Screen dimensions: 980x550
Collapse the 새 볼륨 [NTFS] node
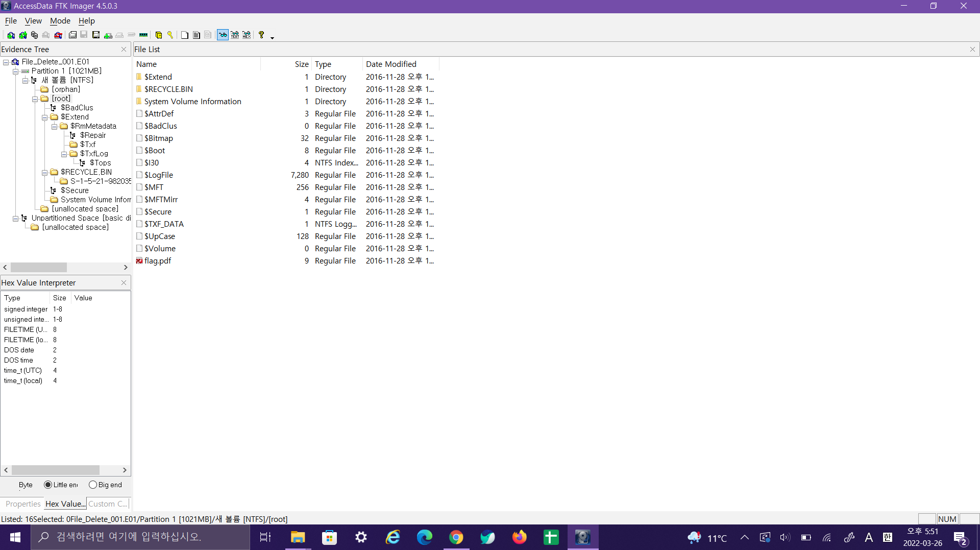25,81
